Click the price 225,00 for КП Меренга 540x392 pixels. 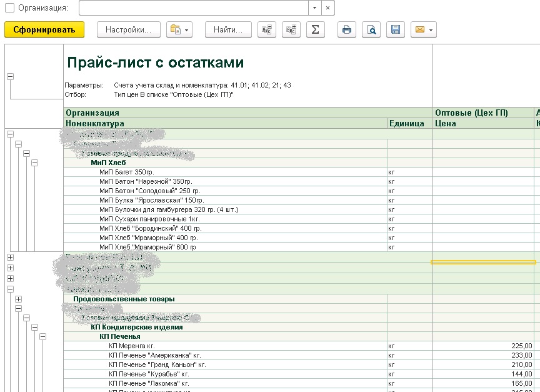(x=522, y=346)
